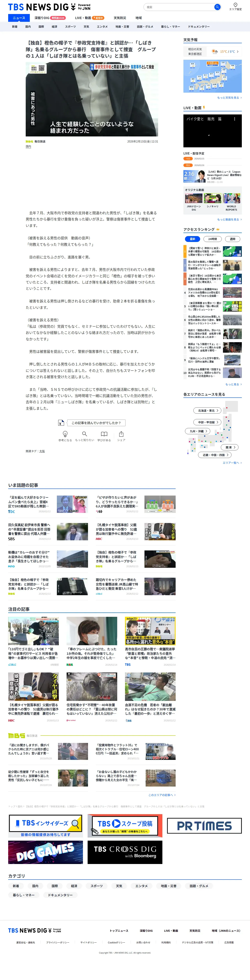
Task: Open 地震・災害 category chip at bottom
Action: point(169,886)
